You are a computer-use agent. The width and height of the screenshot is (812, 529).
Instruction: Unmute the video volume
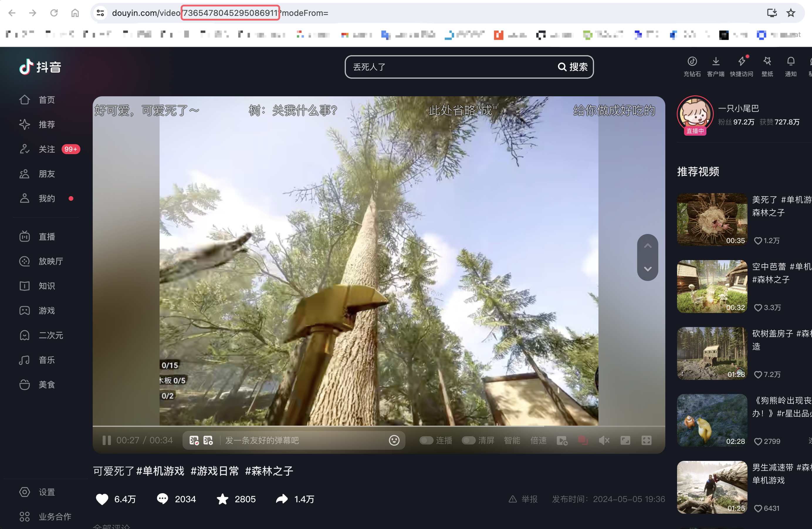click(604, 440)
